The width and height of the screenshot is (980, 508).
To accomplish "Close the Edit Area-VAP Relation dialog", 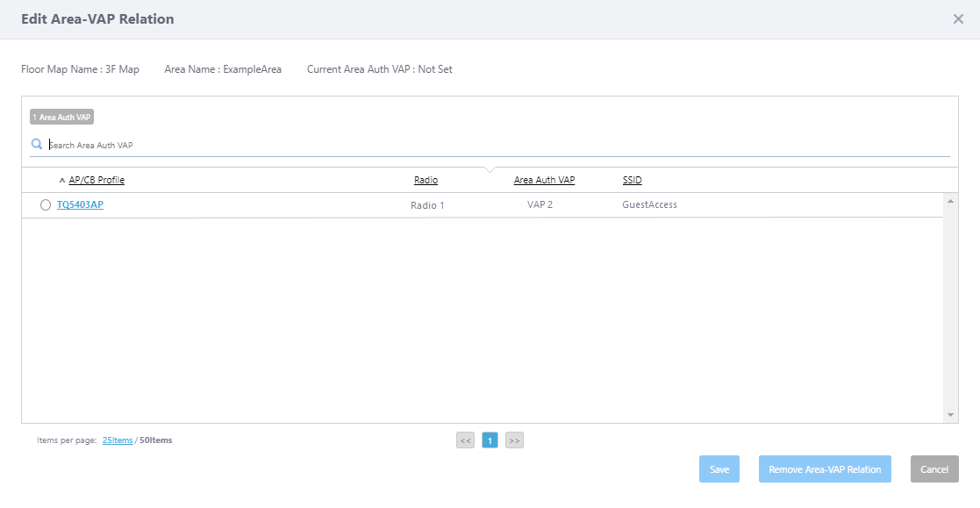I will [958, 19].
